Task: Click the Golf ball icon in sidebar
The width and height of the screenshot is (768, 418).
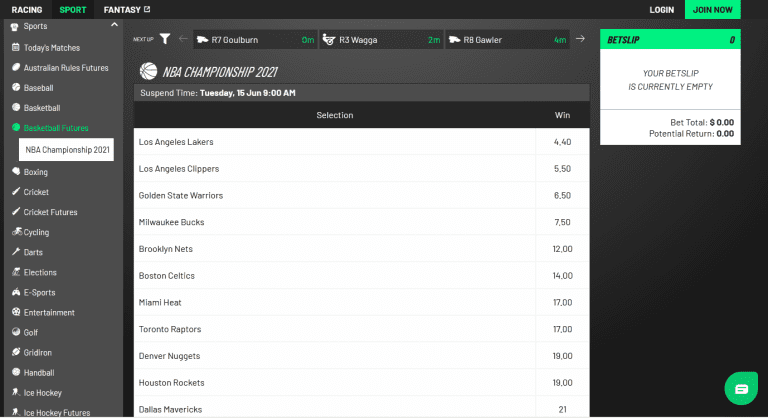Action: 15,332
